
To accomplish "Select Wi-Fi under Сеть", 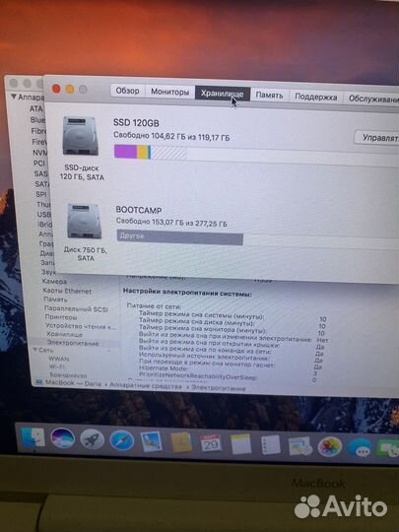I will [x=57, y=366].
